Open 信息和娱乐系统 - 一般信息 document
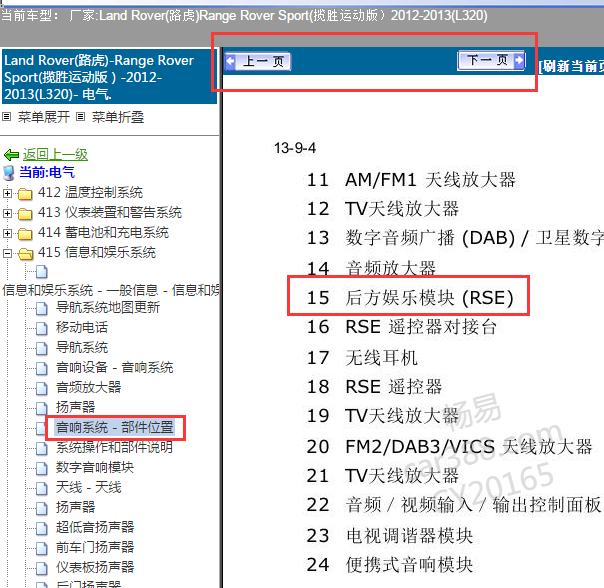Image resolution: width=604 pixels, height=588 pixels. point(111,290)
